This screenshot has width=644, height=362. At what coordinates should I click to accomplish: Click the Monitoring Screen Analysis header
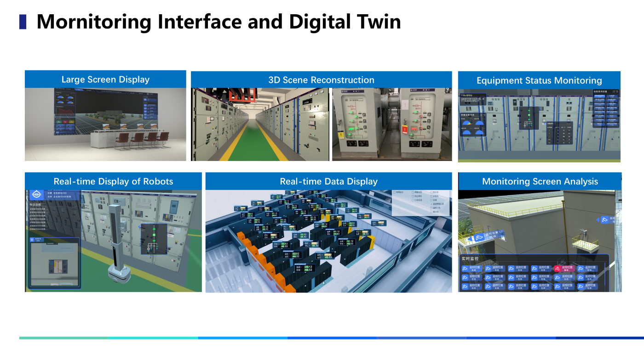540,181
